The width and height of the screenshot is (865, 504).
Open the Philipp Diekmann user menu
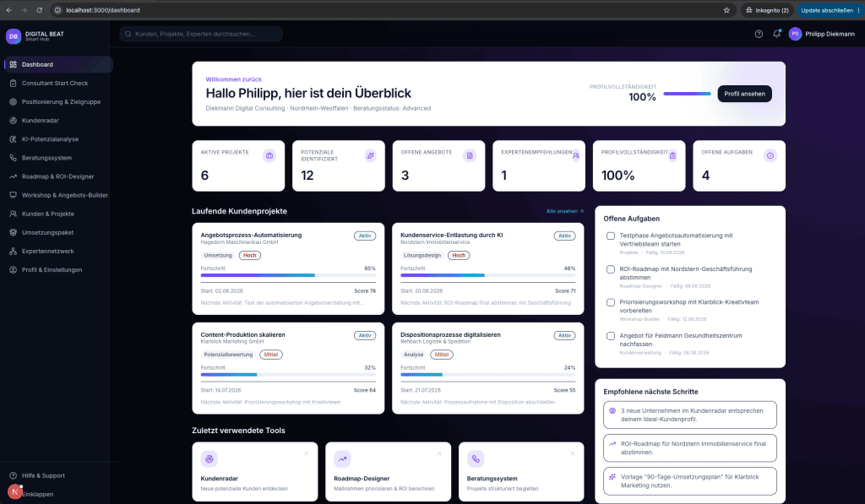(x=822, y=34)
